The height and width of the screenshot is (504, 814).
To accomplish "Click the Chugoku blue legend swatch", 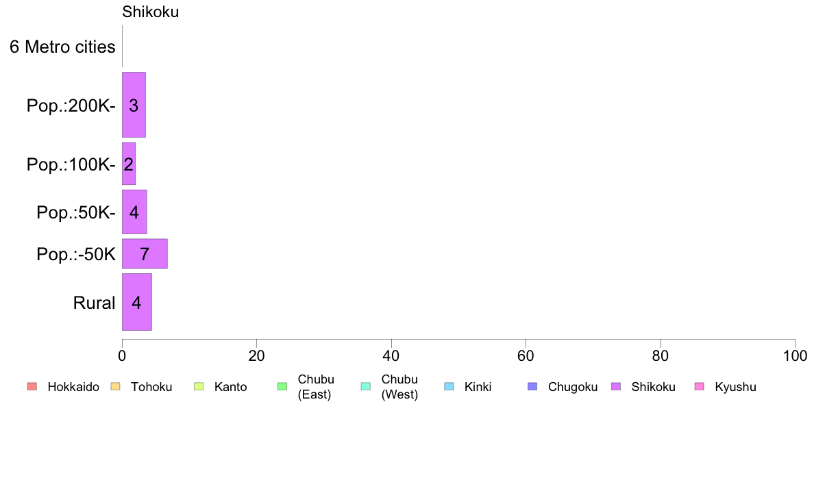I will point(532,386).
